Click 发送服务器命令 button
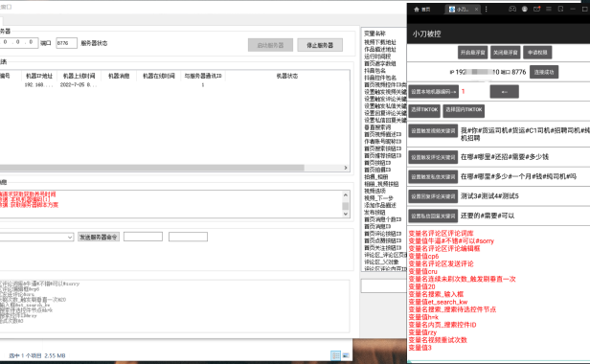 99,237
